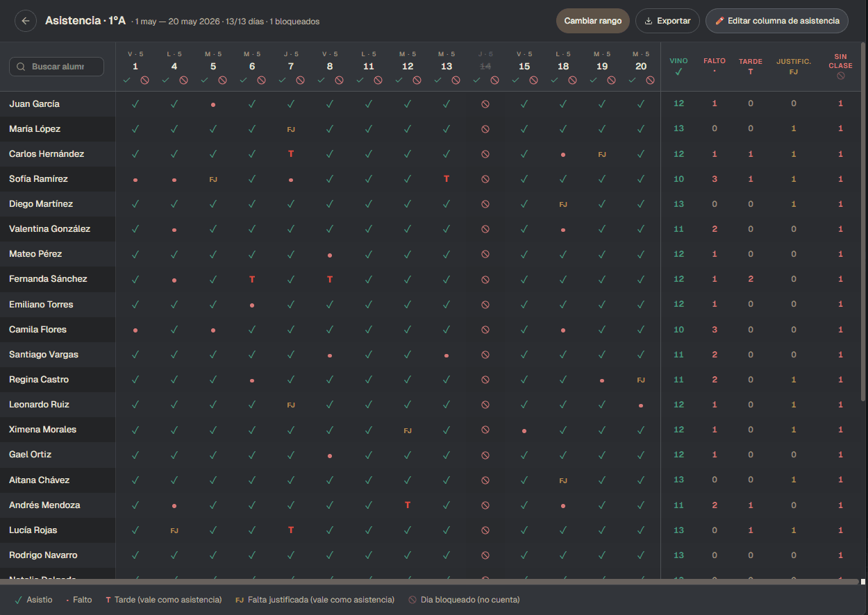Sort by the FALTO column header
Viewport: 868px width, 615px height.
[x=715, y=66]
